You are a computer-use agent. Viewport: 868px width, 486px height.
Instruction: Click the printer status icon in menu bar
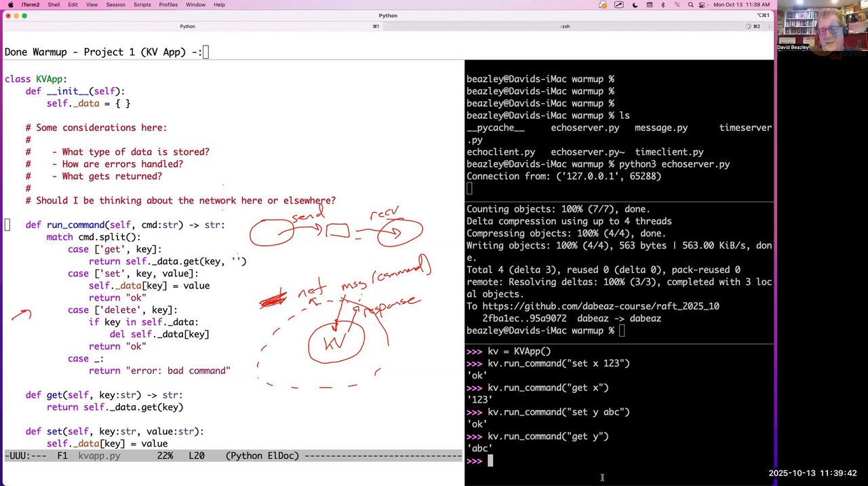(x=603, y=5)
